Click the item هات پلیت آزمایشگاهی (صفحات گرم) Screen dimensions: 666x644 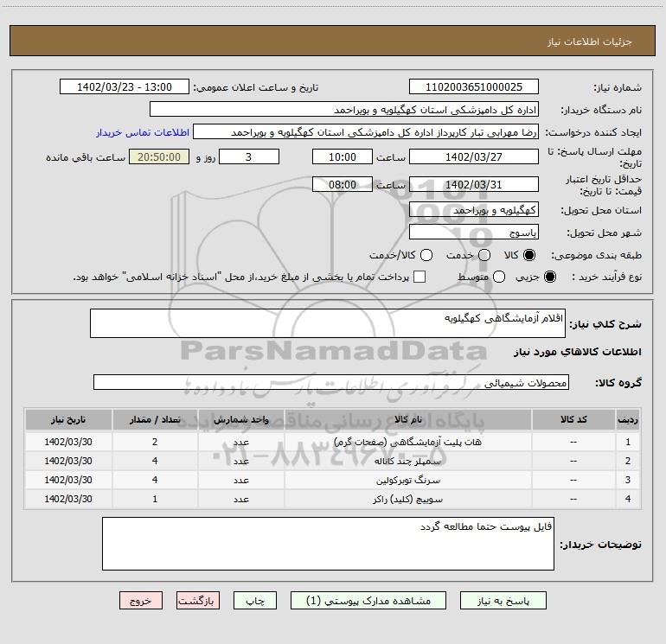[407, 442]
